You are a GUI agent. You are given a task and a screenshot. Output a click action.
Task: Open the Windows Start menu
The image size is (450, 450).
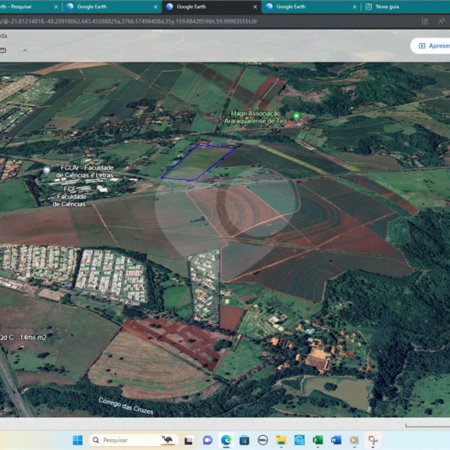pyautogui.click(x=78, y=440)
